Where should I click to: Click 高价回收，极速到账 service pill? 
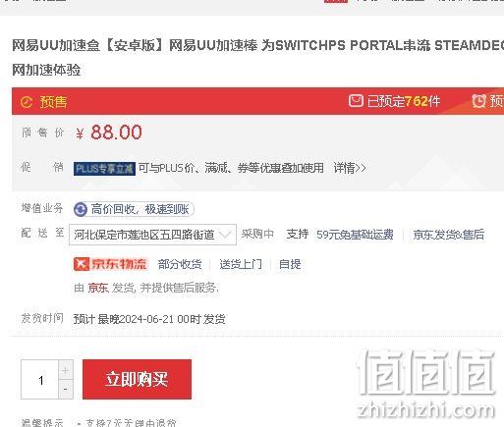[134, 209]
